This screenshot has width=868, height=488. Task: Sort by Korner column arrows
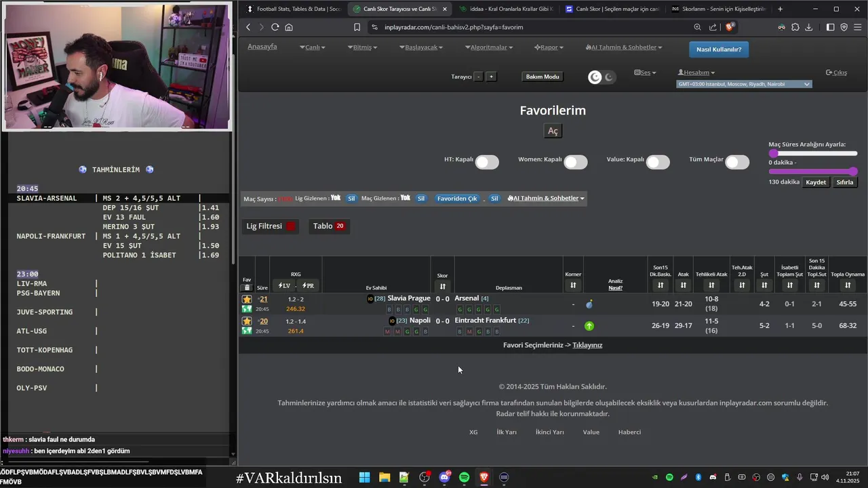coord(573,285)
